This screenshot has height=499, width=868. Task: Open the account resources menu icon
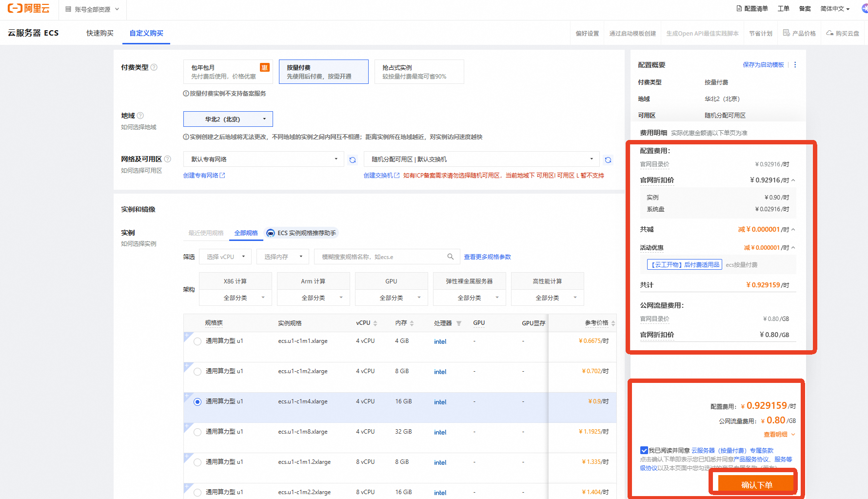(x=68, y=9)
